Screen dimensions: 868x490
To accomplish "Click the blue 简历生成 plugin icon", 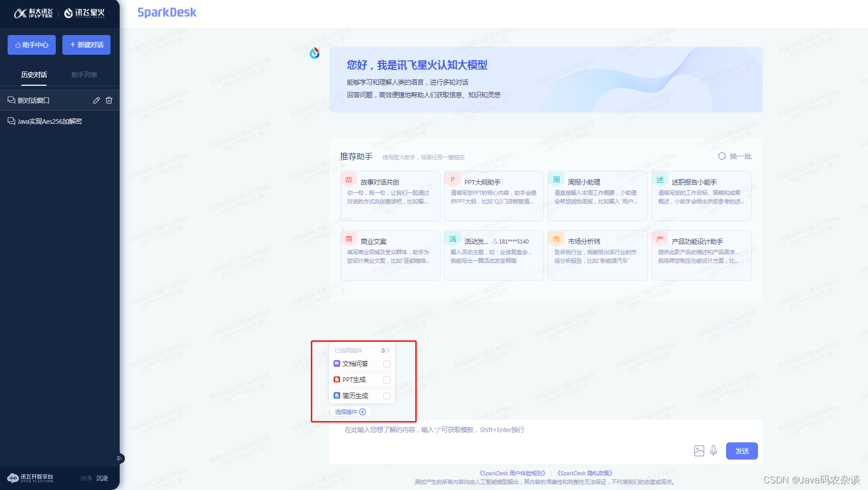I will click(337, 396).
